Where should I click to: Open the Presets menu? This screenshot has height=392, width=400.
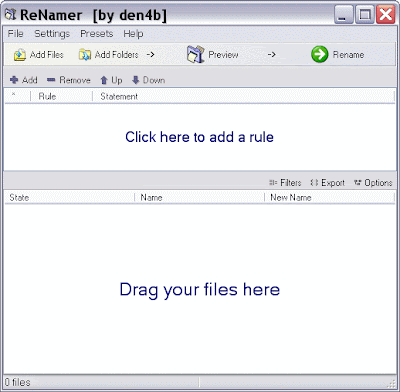coord(97,34)
